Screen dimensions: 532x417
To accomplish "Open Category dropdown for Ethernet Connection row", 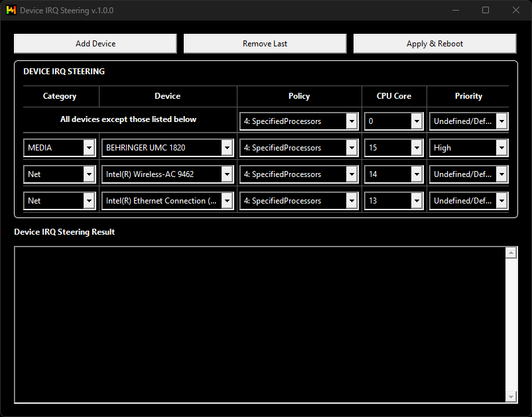I will [60, 201].
